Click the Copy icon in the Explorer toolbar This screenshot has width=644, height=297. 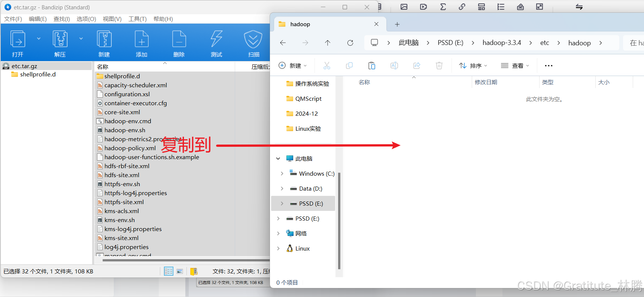[349, 66]
